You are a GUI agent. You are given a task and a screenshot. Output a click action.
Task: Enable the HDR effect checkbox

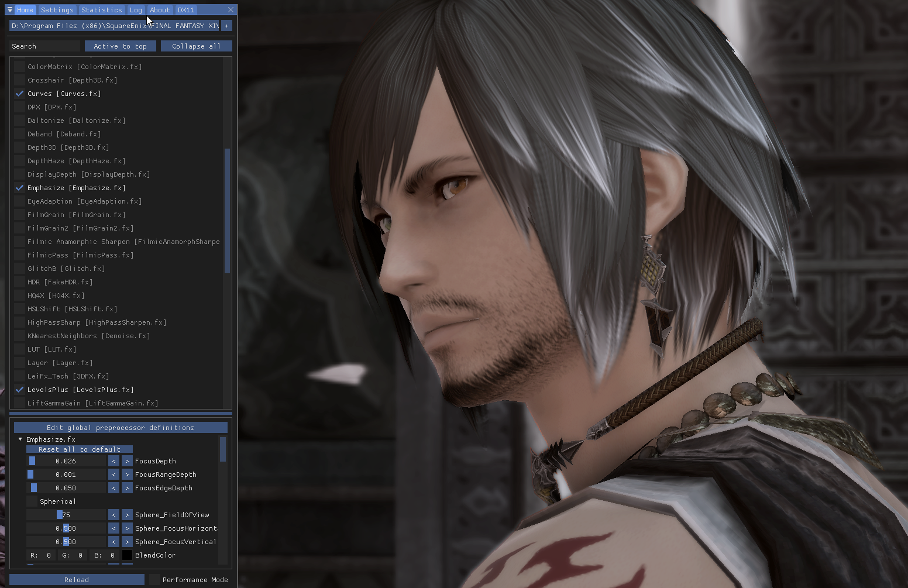tap(19, 282)
